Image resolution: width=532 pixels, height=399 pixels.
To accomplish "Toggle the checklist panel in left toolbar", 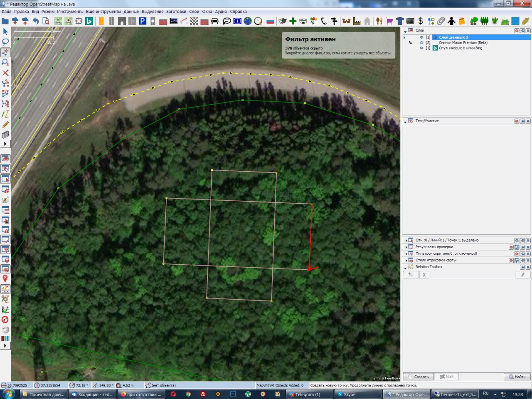I will pyautogui.click(x=5, y=310).
